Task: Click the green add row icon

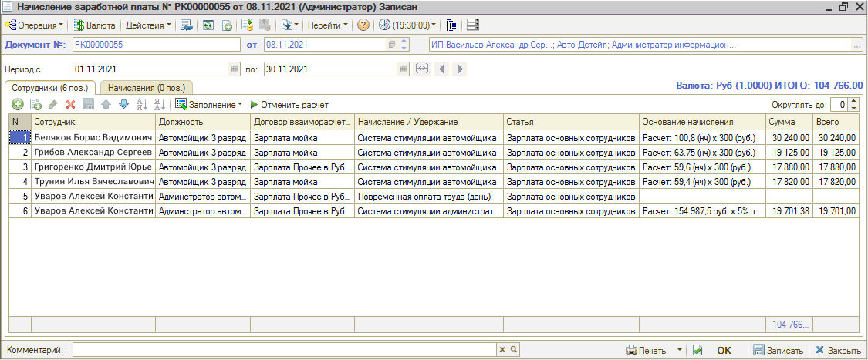Action: coord(17,105)
